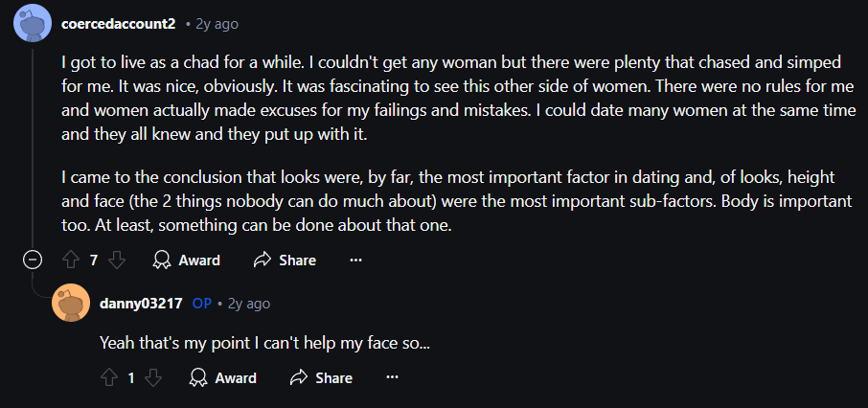Upvote danny03217's reply
The image size is (868, 408).
107,377
